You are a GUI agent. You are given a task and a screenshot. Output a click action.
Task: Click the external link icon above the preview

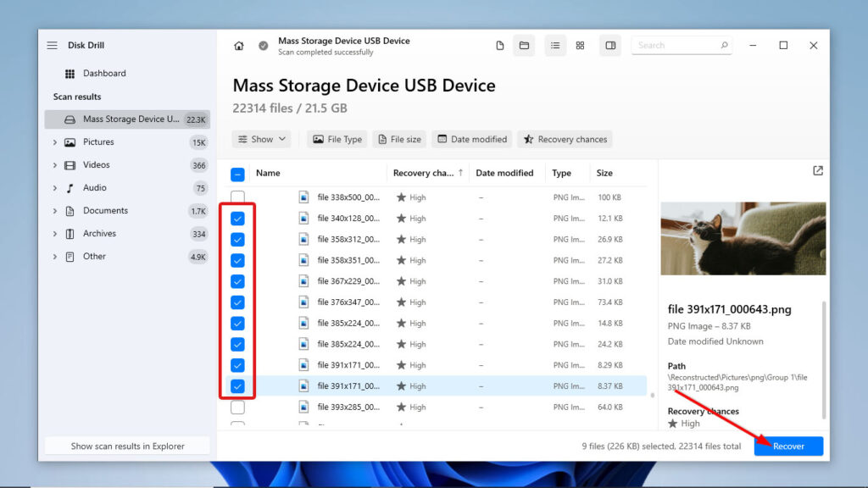pyautogui.click(x=817, y=170)
